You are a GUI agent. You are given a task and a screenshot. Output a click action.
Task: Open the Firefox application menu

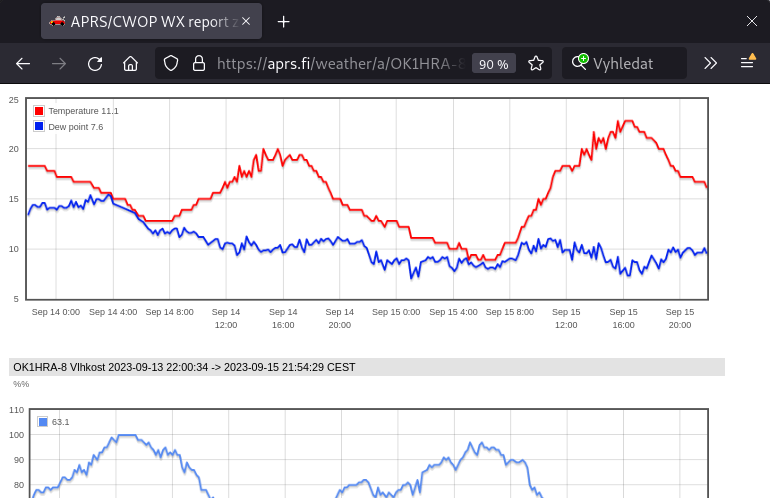[x=747, y=63]
